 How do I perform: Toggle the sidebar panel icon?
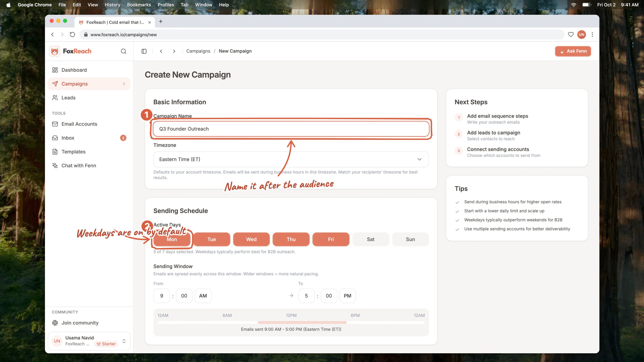144,51
